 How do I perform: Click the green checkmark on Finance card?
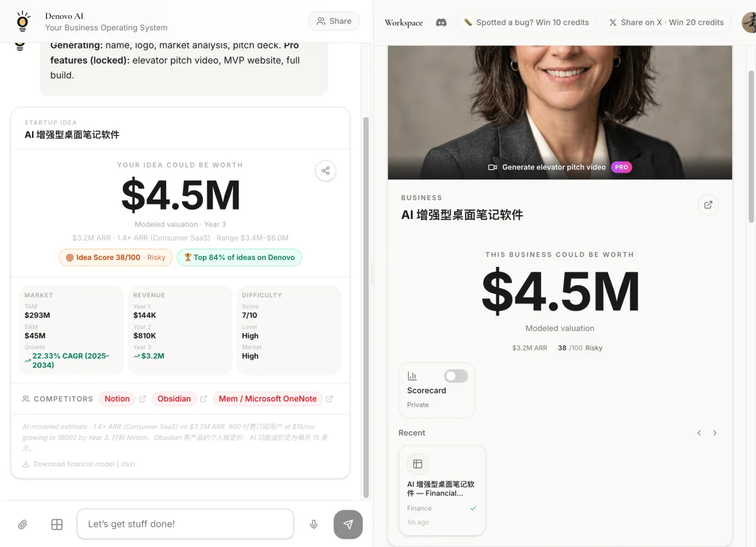click(x=473, y=509)
